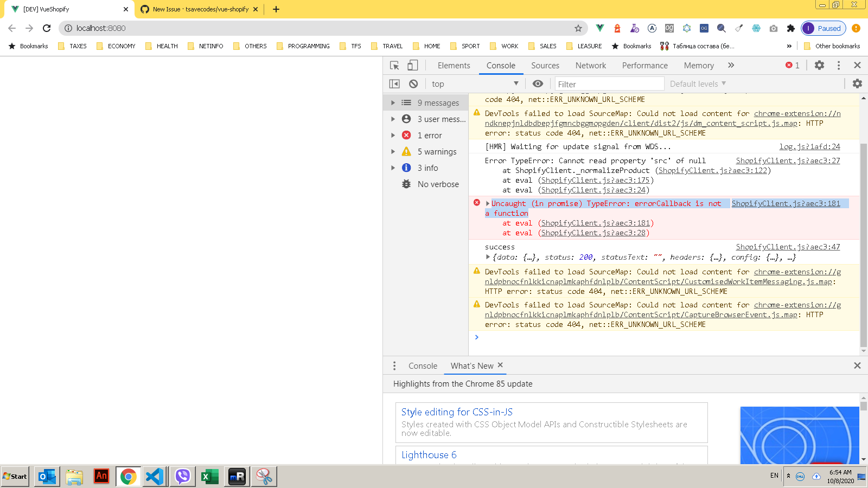
Task: Hide the console sidebar
Action: click(394, 84)
